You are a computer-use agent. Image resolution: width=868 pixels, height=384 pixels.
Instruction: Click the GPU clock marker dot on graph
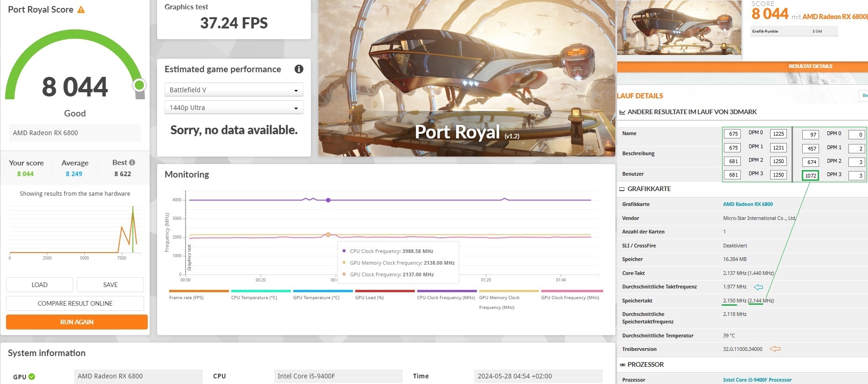(x=328, y=235)
